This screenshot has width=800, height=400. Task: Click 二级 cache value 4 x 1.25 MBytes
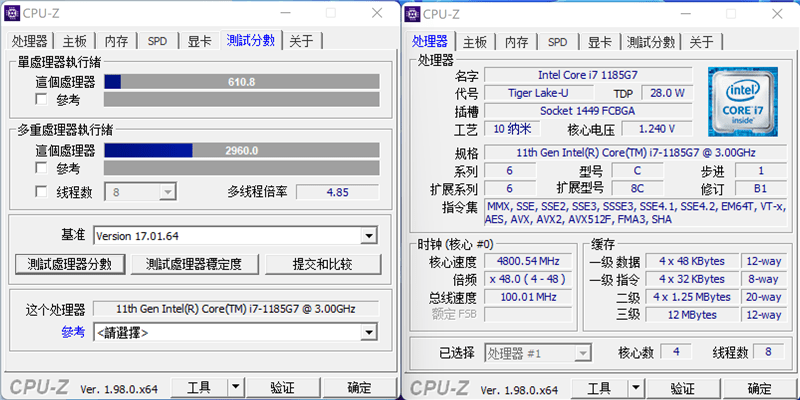(692, 297)
